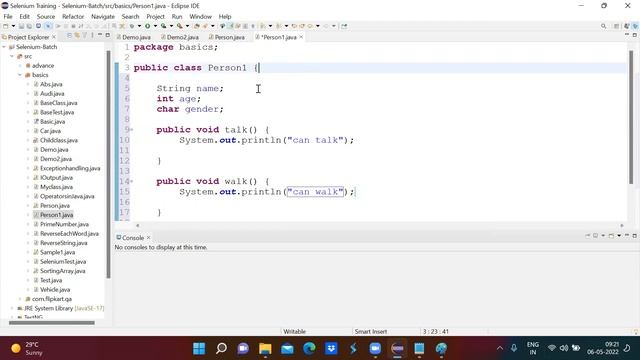Open the Source menu
This screenshot has height=360, width=640.
[46, 16]
